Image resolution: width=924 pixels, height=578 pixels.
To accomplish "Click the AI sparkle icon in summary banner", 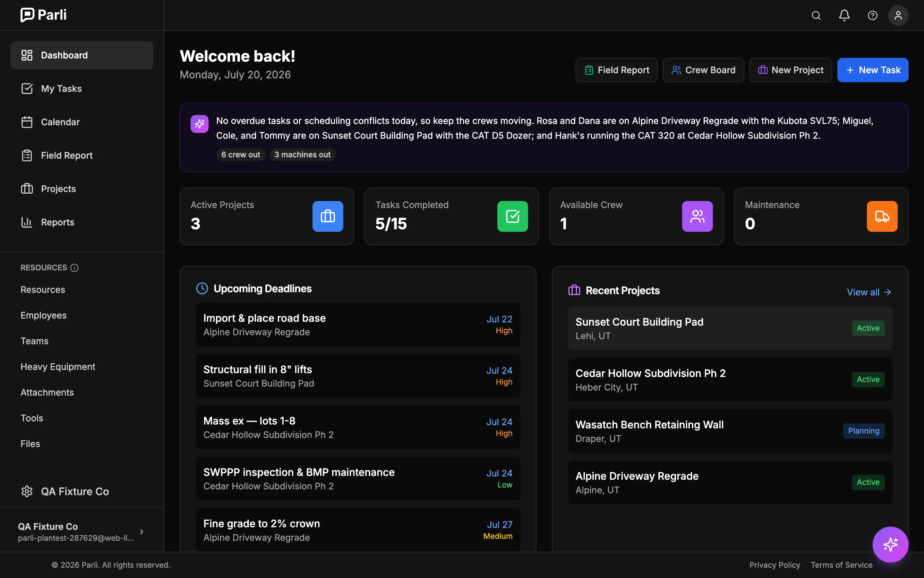I will point(199,124).
